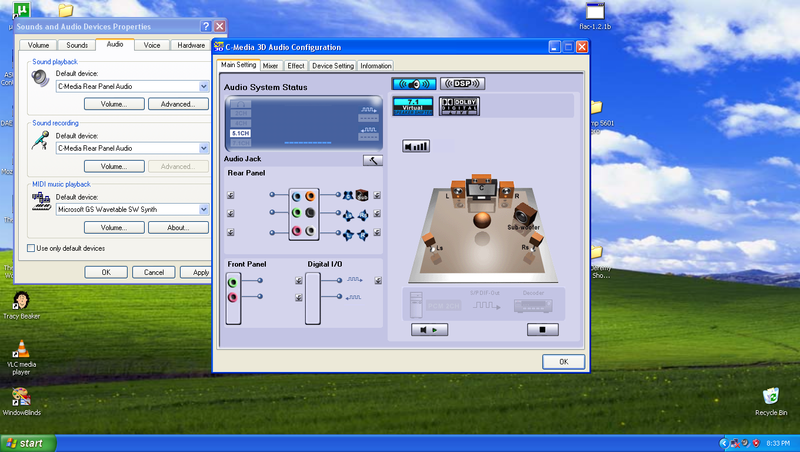
Task: Toggle checkbox left of green rear jack row
Action: click(x=231, y=214)
